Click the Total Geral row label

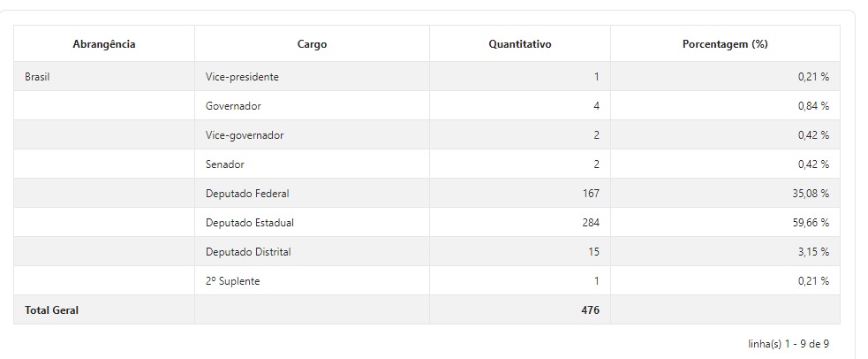point(51,310)
